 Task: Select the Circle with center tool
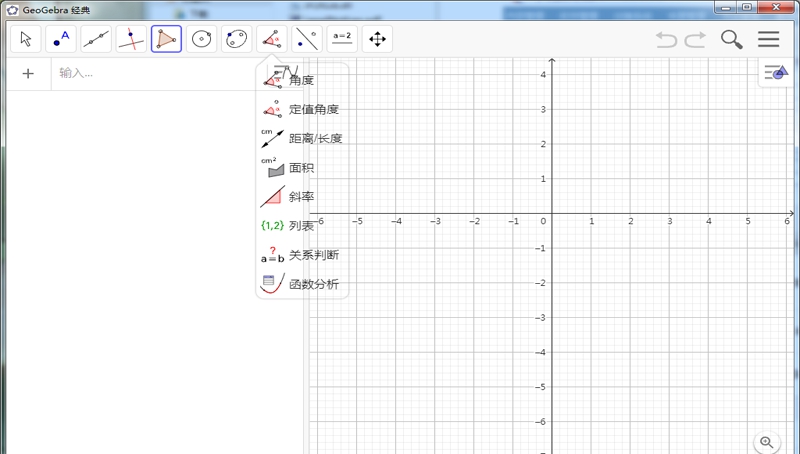202,39
